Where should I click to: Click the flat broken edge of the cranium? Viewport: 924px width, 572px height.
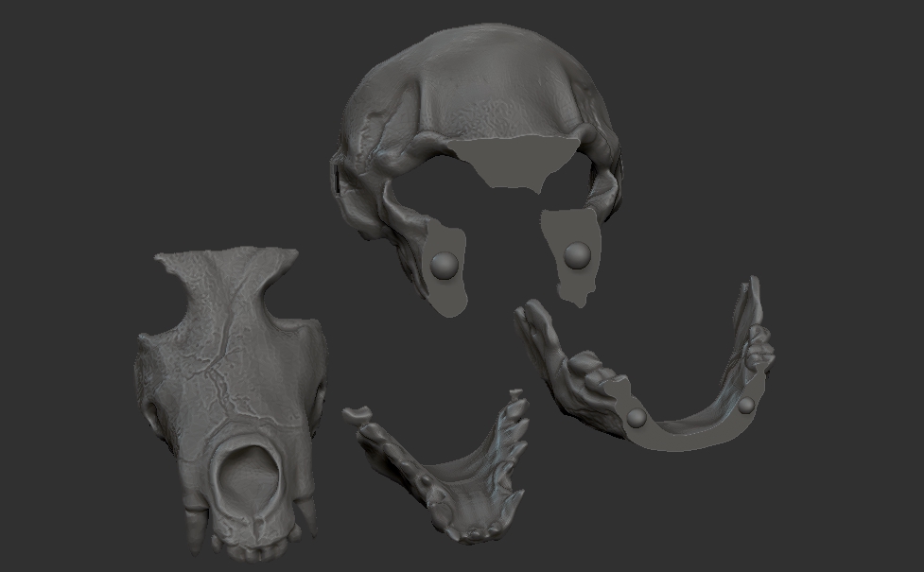tap(511, 165)
